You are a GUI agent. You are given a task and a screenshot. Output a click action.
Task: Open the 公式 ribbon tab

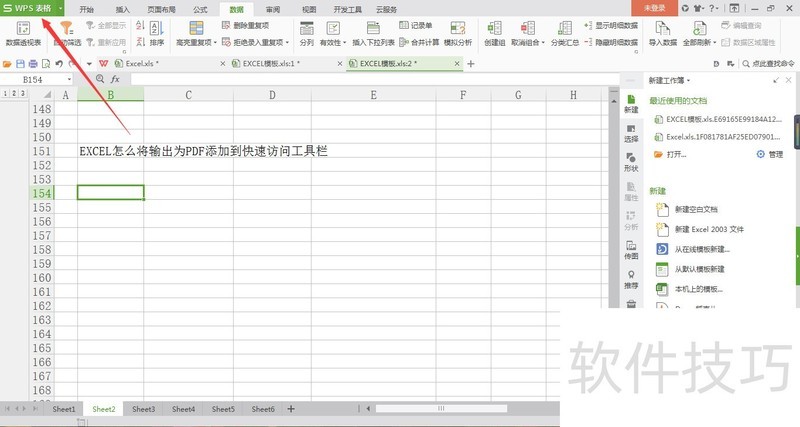coord(200,9)
